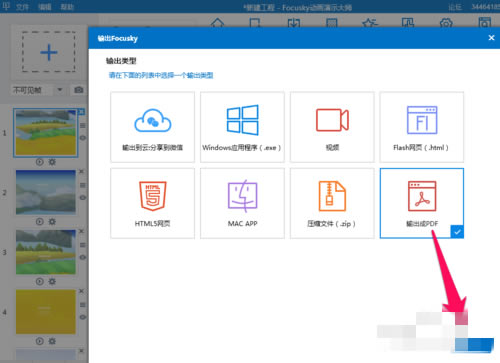Select frame 2 thumbnail

(x=46, y=192)
